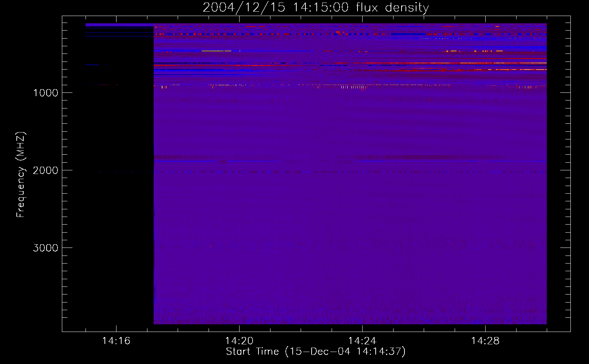The height and width of the screenshot is (364, 589).
Task: Select the "Frequency (MHZ)" axis label
Action: pyautogui.click(x=21, y=175)
